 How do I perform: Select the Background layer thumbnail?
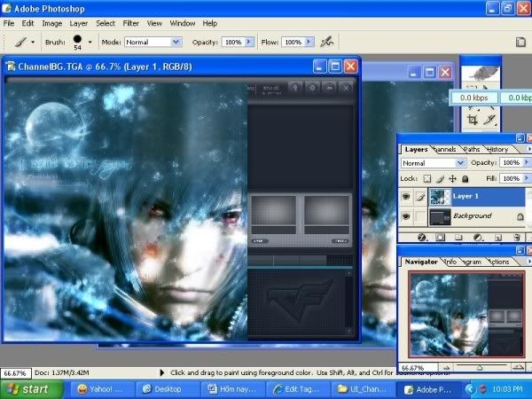click(440, 217)
